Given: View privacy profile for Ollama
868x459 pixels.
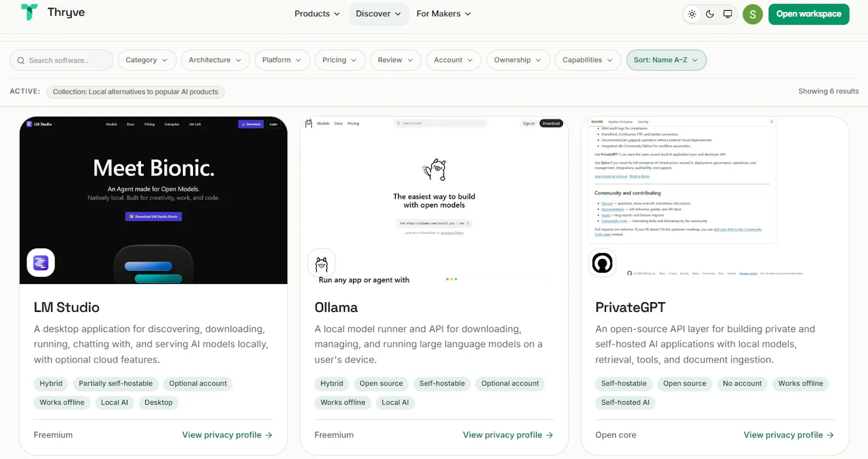Looking at the screenshot, I should 508,435.
